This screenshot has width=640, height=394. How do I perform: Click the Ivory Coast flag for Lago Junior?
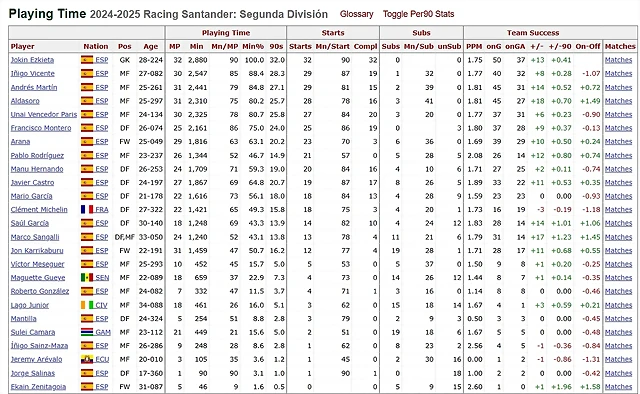tap(87, 305)
